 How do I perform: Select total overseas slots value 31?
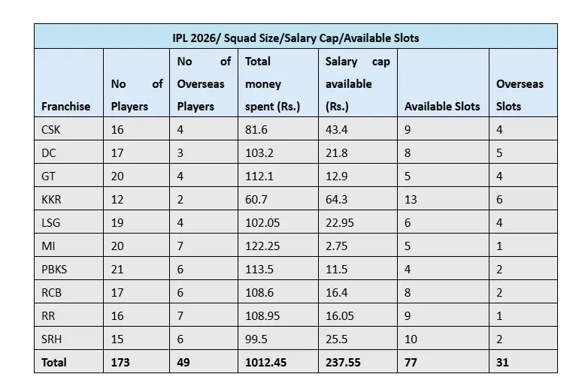[502, 362]
